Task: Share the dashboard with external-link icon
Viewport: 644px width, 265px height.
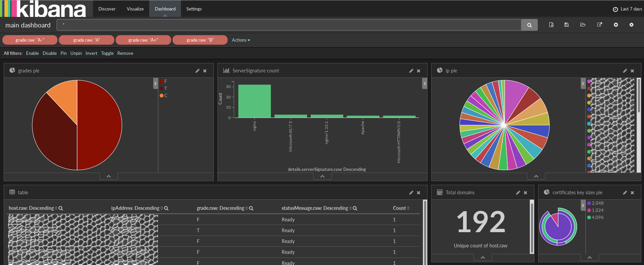Action: pyautogui.click(x=600, y=25)
